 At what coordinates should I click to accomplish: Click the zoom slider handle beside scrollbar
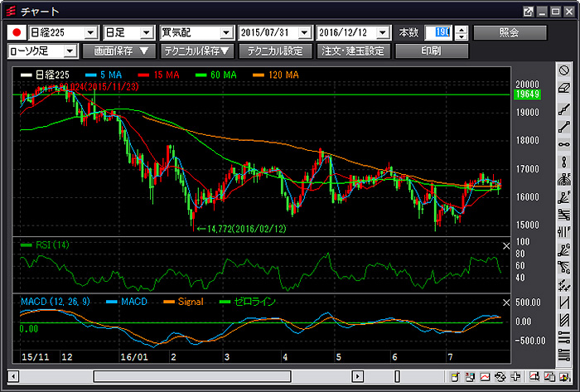click(x=397, y=377)
